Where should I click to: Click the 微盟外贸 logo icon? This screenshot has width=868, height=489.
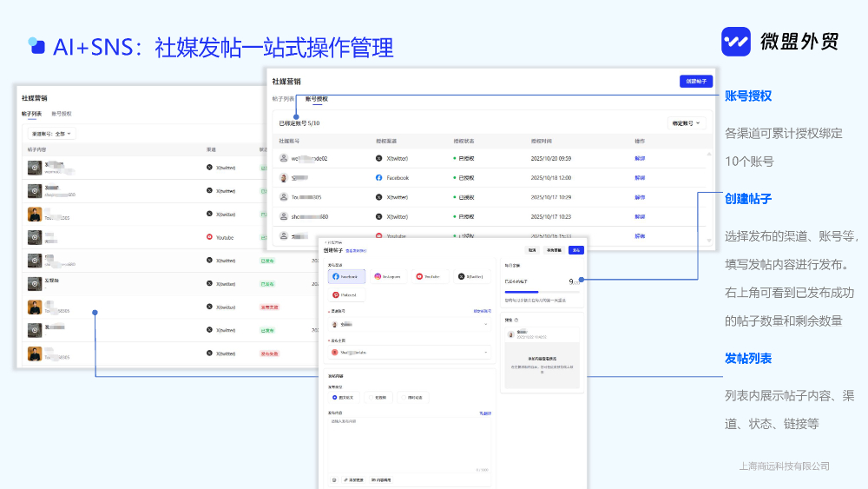736,42
